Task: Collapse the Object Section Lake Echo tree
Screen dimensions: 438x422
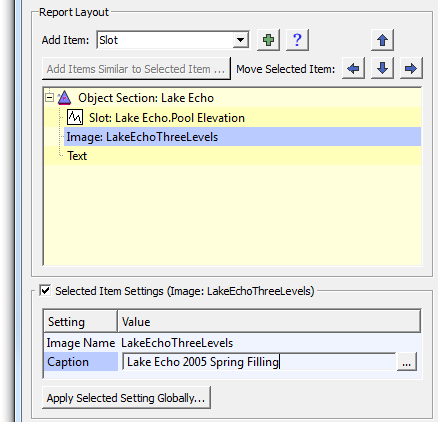Action: pos(49,98)
